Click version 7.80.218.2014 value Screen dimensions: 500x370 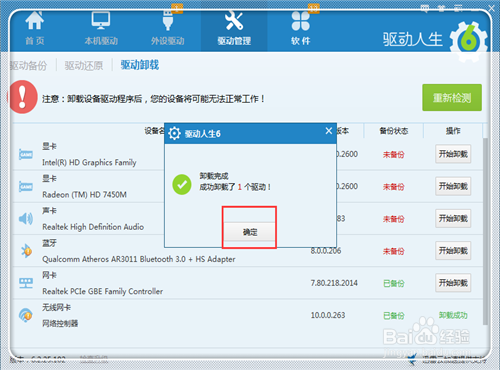(x=334, y=283)
